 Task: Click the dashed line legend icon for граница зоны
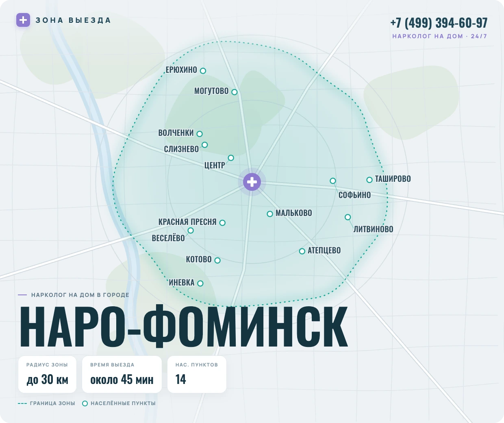[22, 403]
